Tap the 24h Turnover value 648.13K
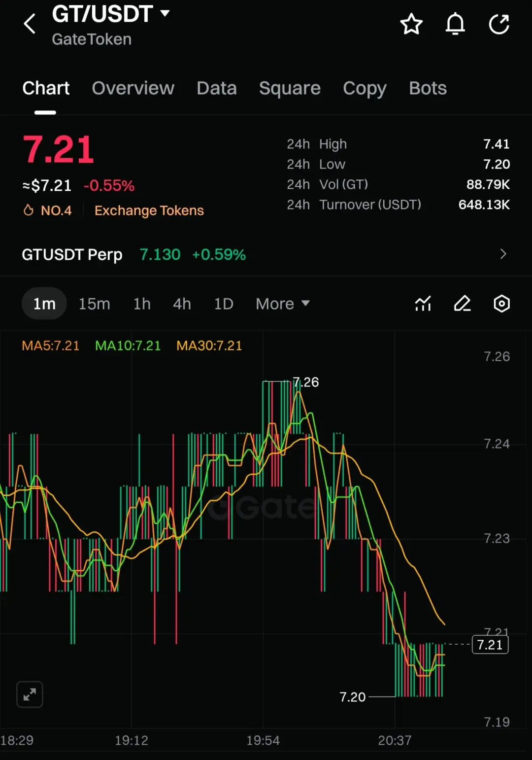This screenshot has height=760, width=532. coord(484,205)
